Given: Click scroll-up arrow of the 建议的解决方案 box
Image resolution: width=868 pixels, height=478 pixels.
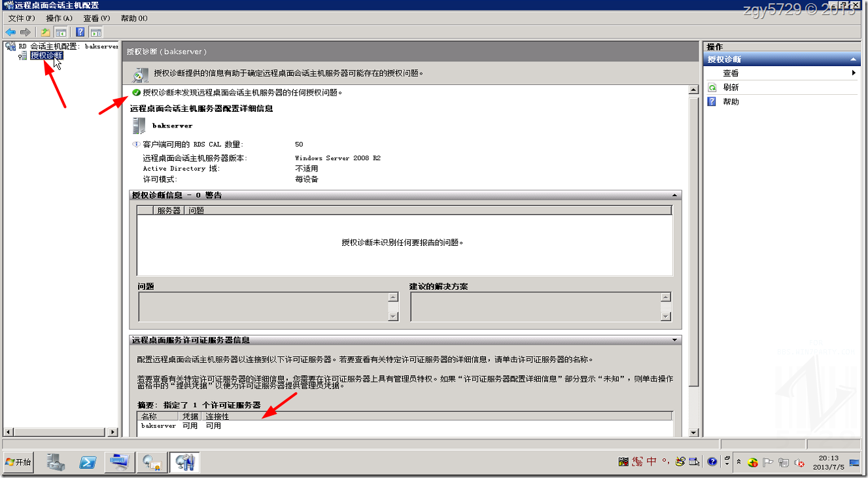Looking at the screenshot, I should 665,297.
